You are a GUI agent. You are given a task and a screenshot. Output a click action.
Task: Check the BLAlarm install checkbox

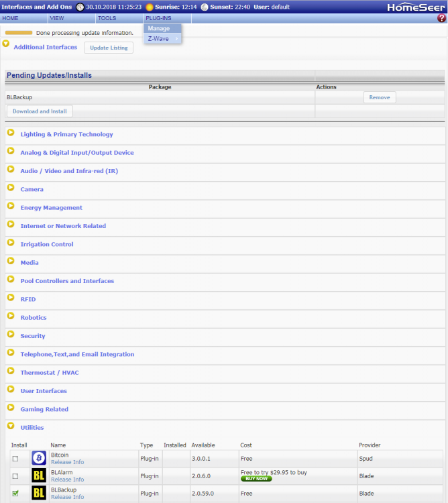pos(15,476)
